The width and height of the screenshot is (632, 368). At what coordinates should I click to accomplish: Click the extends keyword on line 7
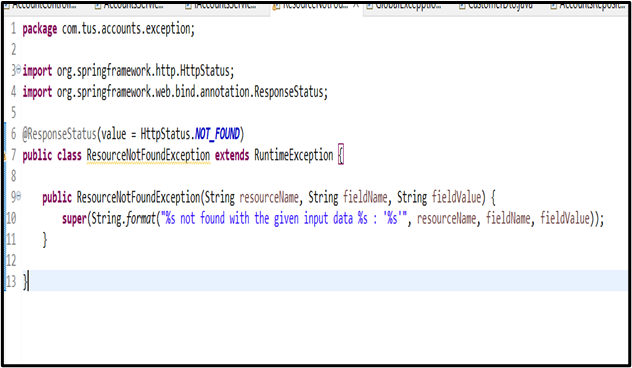click(232, 155)
